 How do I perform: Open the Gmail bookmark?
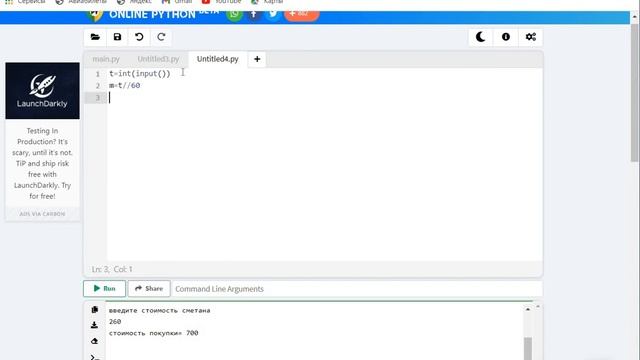[x=177, y=2]
